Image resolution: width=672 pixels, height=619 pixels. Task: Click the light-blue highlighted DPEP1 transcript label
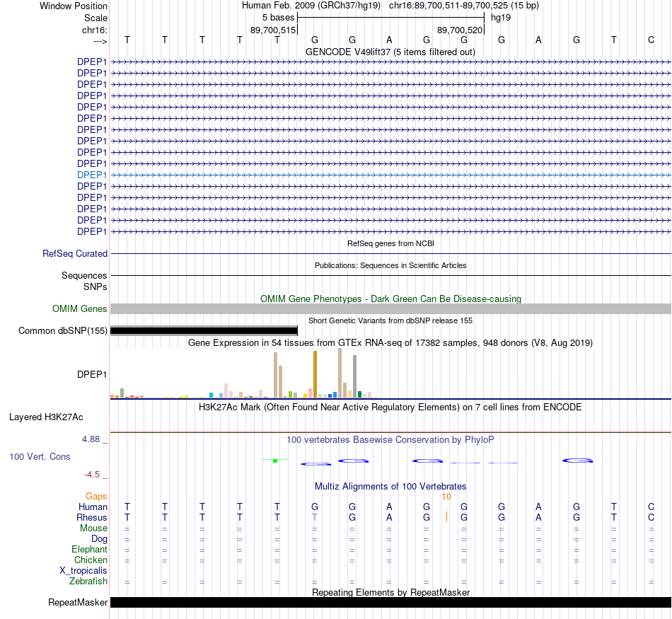pyautogui.click(x=92, y=175)
